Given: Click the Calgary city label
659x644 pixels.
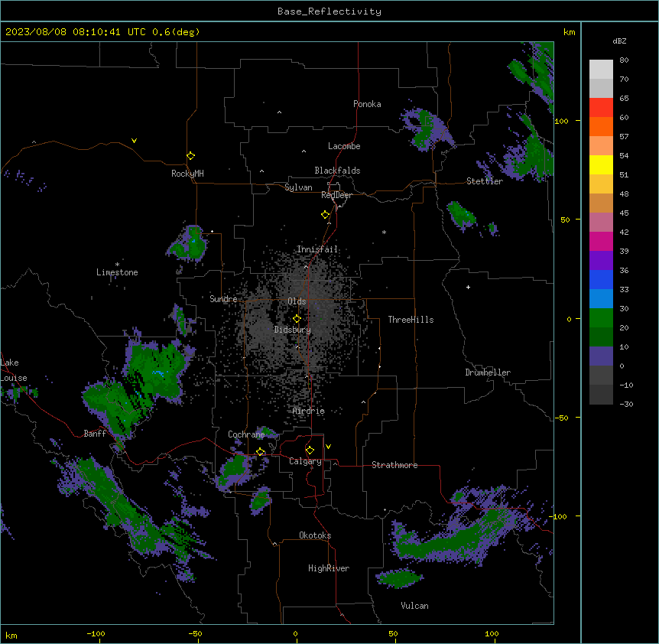Looking at the screenshot, I should point(305,461).
